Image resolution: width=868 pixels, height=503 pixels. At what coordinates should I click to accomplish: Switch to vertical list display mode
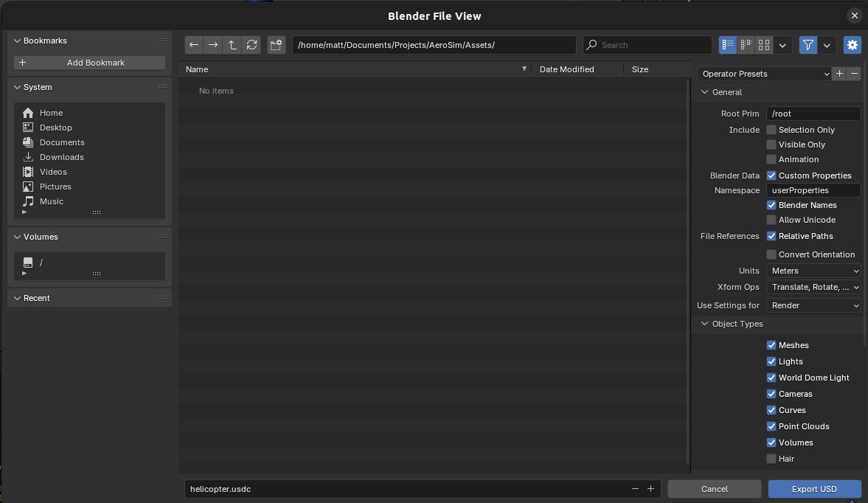tap(728, 45)
